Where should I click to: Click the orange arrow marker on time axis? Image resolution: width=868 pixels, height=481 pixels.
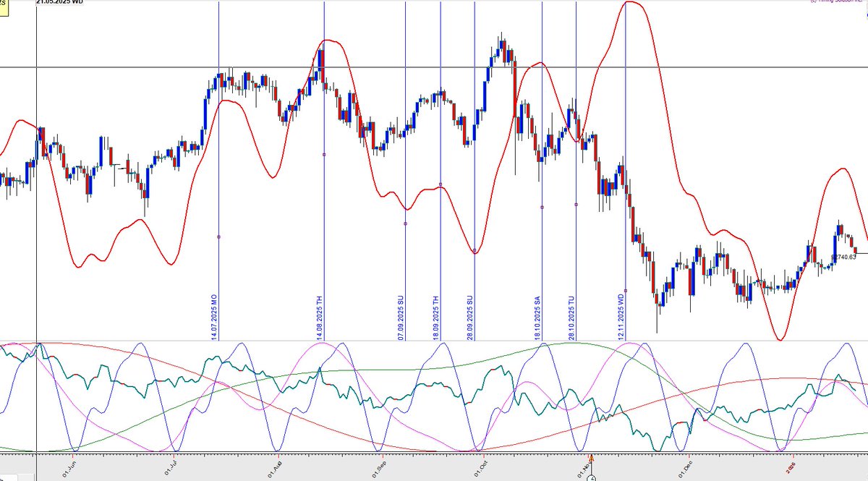pyautogui.click(x=591, y=458)
